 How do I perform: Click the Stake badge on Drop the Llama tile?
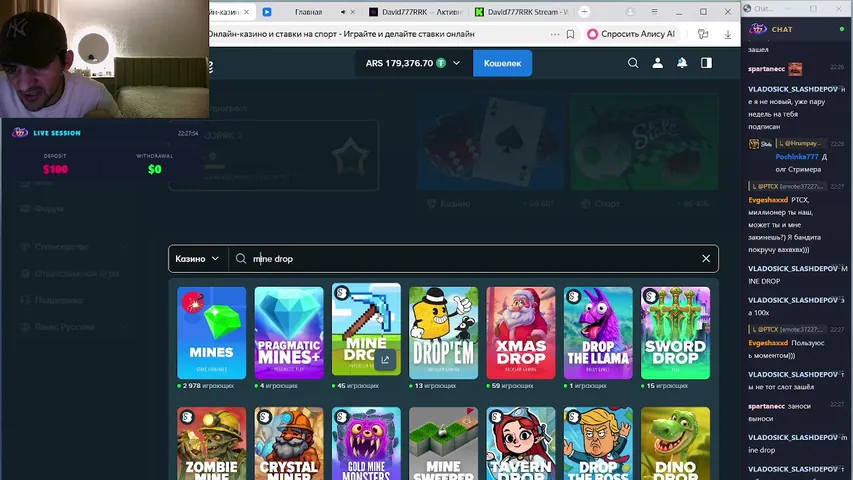pyautogui.click(x=573, y=296)
